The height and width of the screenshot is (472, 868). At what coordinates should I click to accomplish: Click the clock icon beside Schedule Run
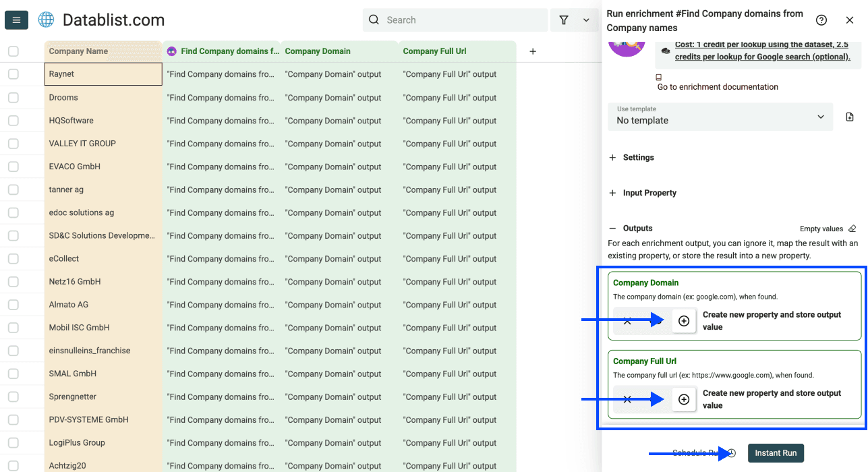point(730,453)
